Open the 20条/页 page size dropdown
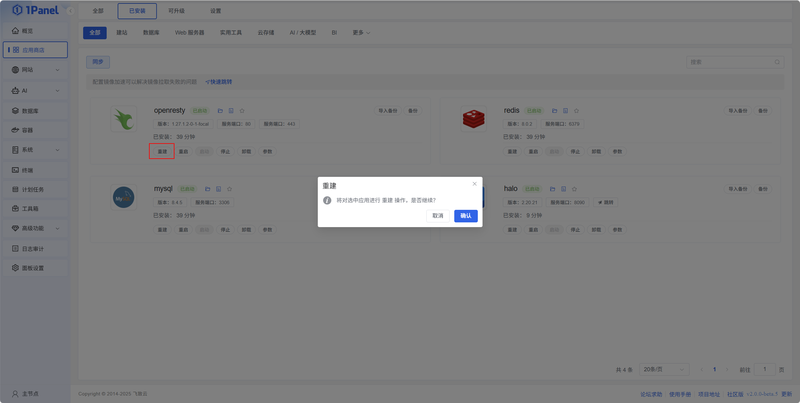The width and height of the screenshot is (800, 403). coord(664,369)
